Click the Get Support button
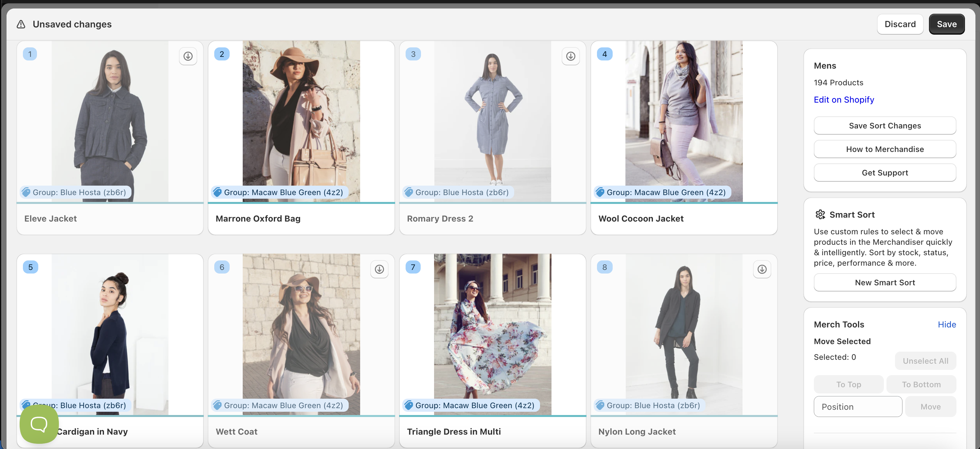 coord(884,173)
